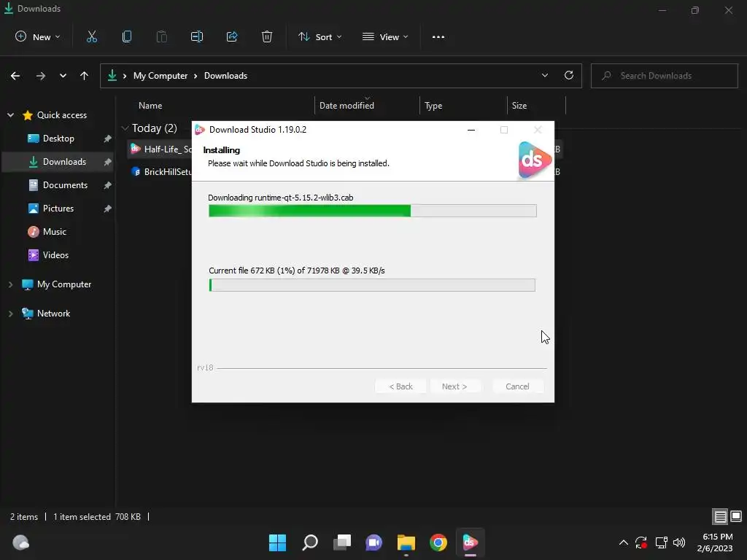This screenshot has width=747, height=560.
Task: Open taskbar Search magnifier
Action: [309, 542]
